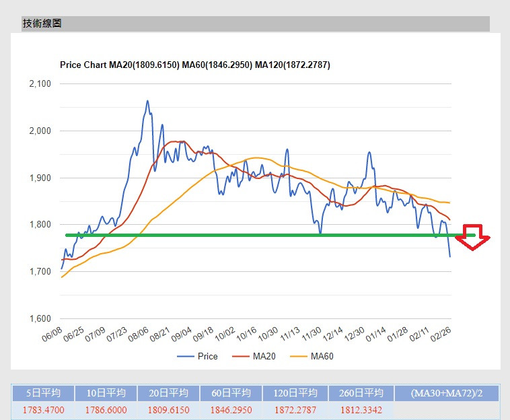Click the 60日平均 column header
Screen dimensions: 510x420
click(232, 393)
